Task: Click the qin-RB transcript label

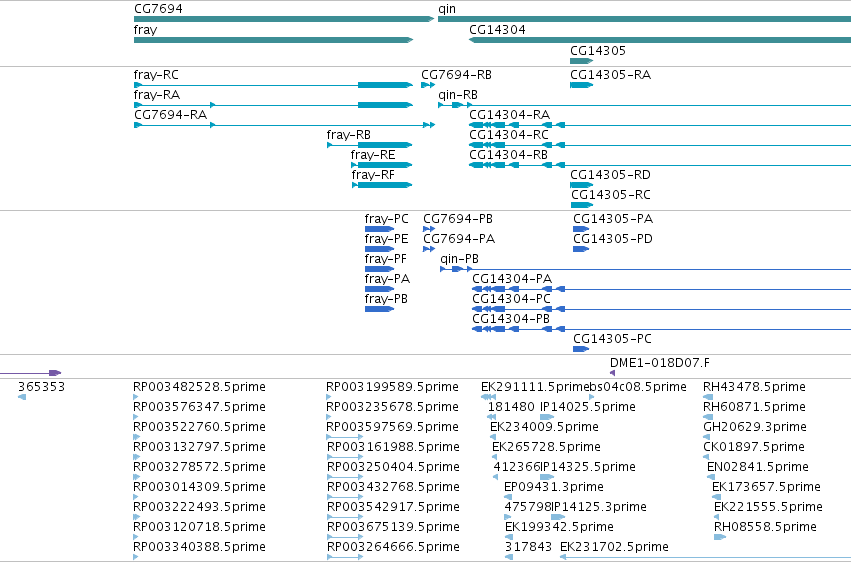Action: pos(458,95)
